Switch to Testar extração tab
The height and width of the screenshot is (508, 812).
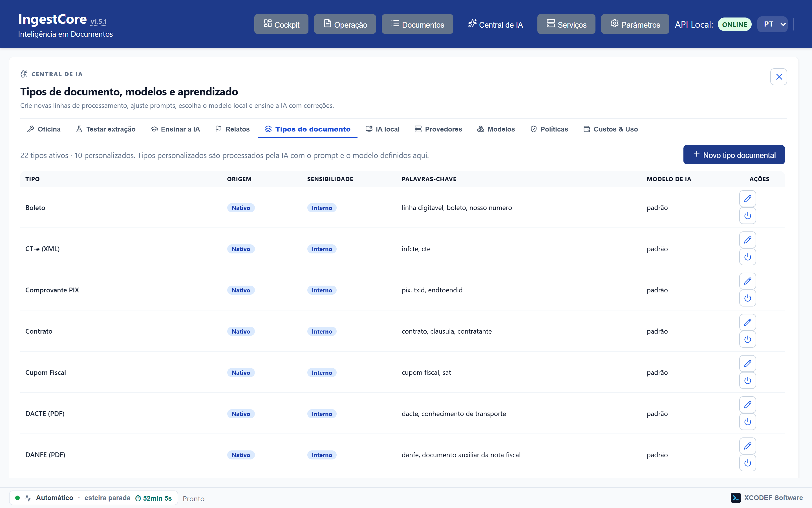[106, 129]
